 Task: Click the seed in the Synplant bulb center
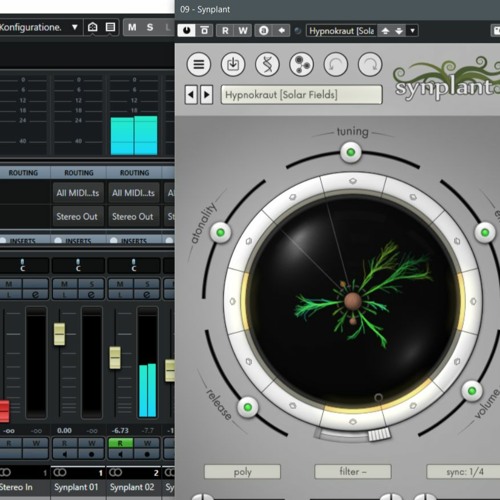pyautogui.click(x=353, y=301)
